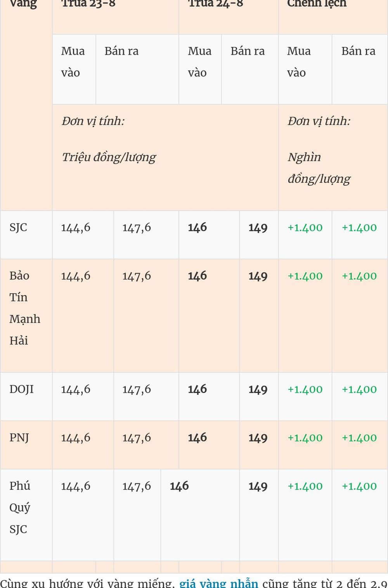
Task: Select the PNJ row label
Action: click(19, 438)
